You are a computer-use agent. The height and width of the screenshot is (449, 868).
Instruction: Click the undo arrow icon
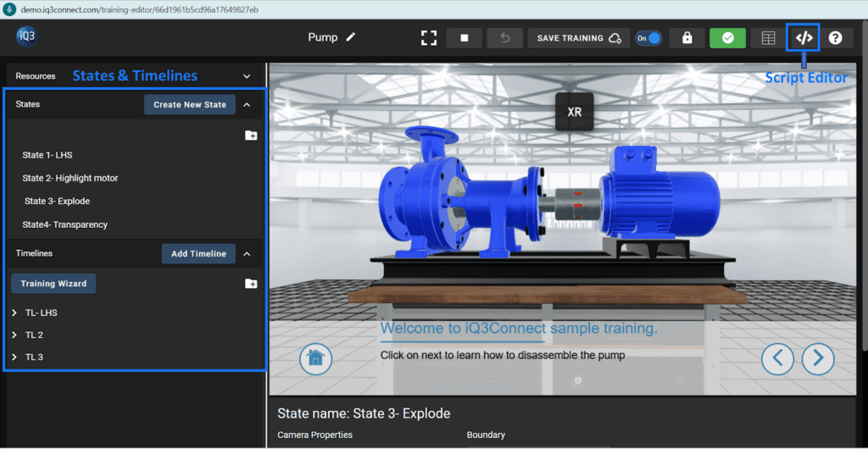tap(505, 38)
